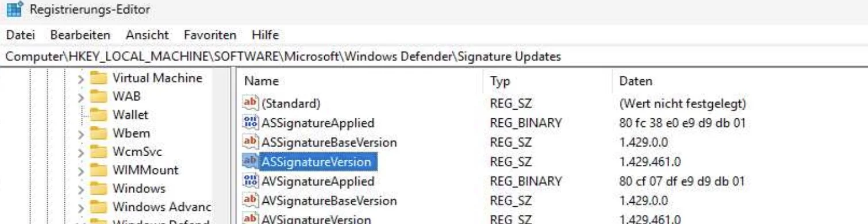The image size is (868, 224).
Task: Expand the Virtual Machine tree node
Action: pos(82,79)
